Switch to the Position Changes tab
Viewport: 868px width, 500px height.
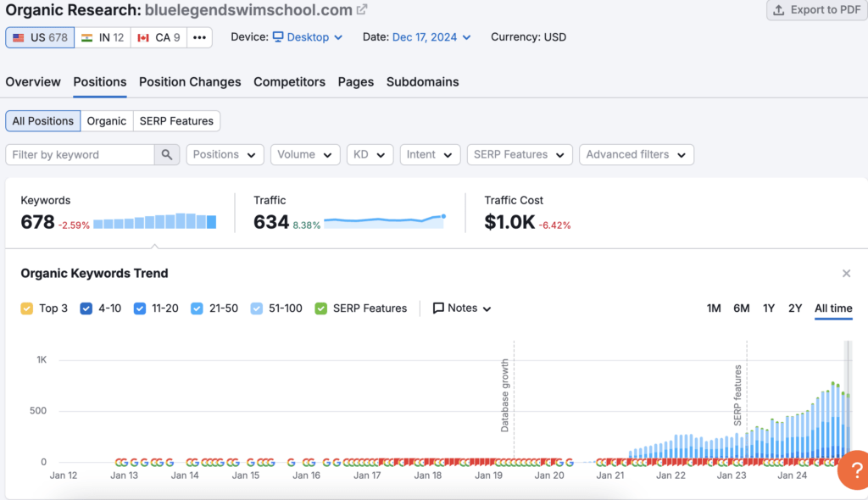point(190,82)
